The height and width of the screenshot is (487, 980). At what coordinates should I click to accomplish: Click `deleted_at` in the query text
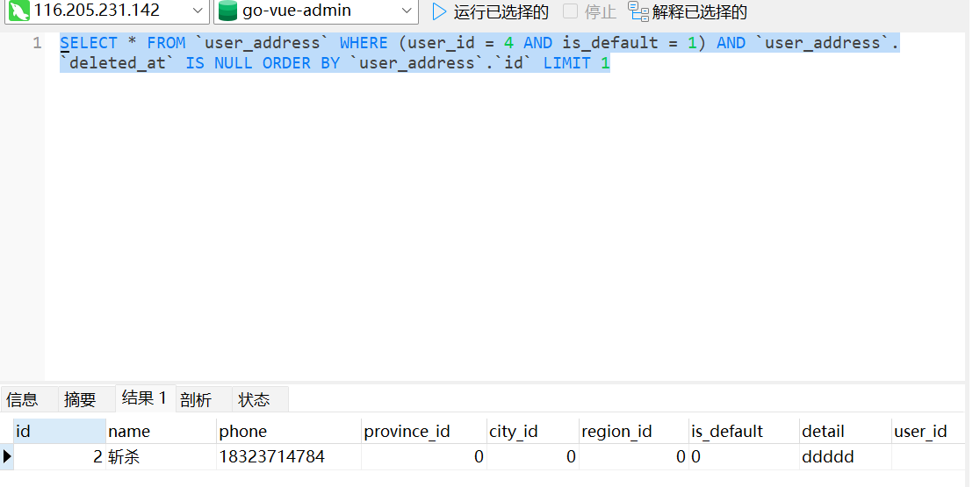pyautogui.click(x=118, y=63)
